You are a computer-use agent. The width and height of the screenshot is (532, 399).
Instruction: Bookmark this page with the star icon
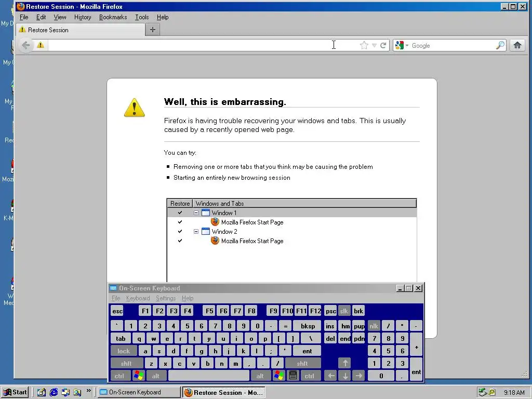364,45
